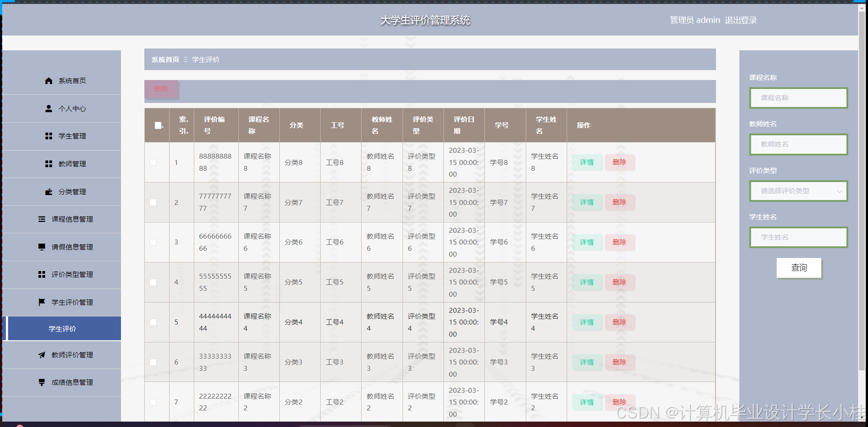Viewport: 868px width, 427px height.
Task: Click the 大学生评价管理系统 title
Action: point(425,20)
